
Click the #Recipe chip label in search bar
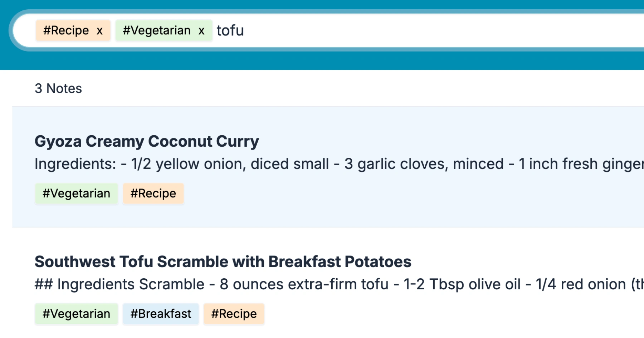(x=65, y=30)
